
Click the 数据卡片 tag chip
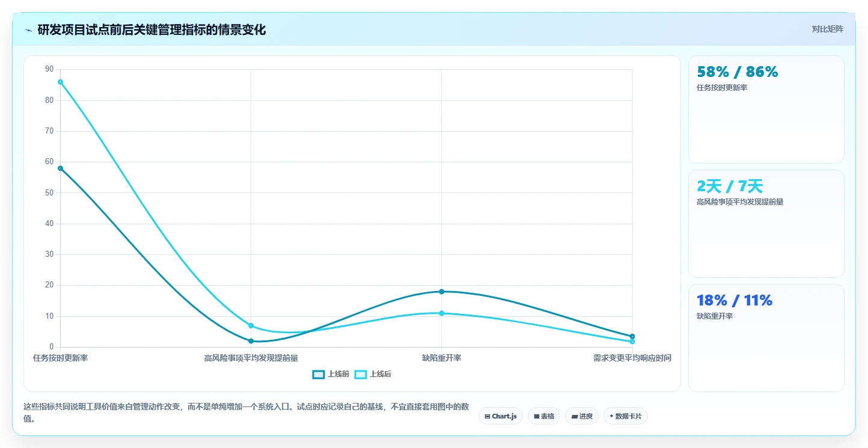click(625, 416)
